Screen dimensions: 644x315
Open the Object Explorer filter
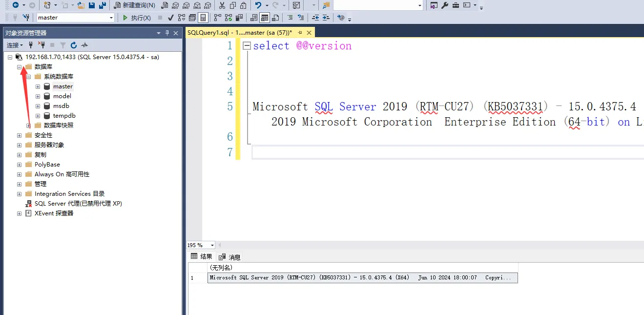click(62, 45)
